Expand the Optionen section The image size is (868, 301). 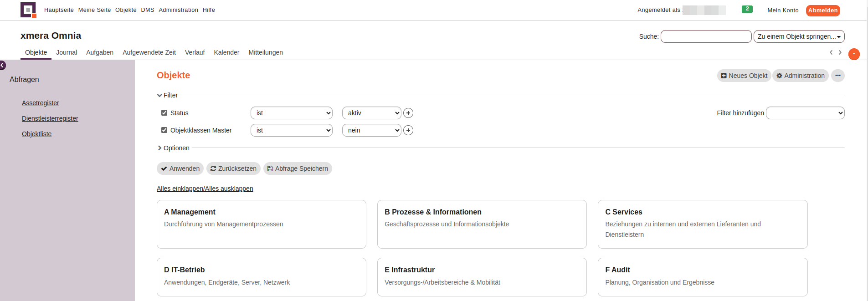[174, 148]
